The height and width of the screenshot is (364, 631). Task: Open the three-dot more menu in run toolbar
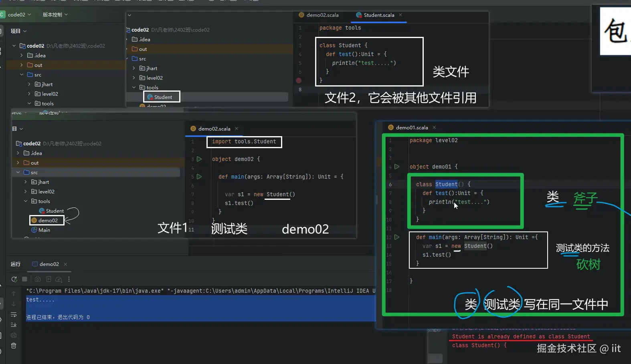[x=69, y=279]
